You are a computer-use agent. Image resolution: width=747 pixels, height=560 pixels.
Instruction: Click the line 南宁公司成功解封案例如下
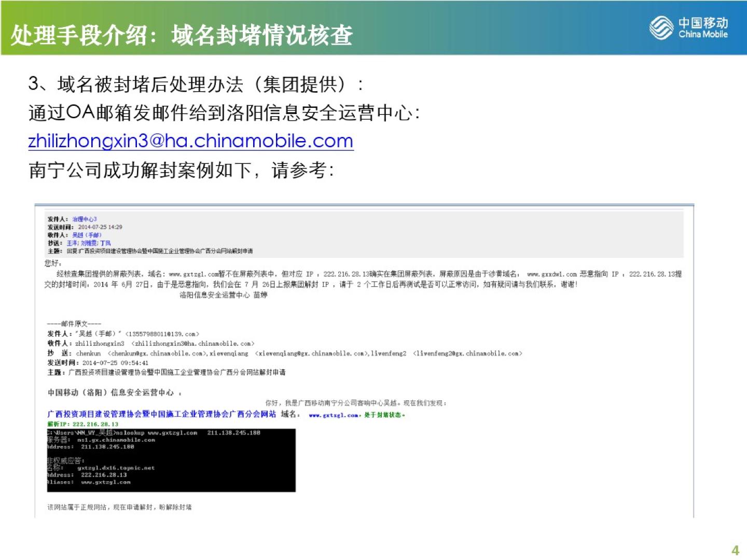[182, 170]
